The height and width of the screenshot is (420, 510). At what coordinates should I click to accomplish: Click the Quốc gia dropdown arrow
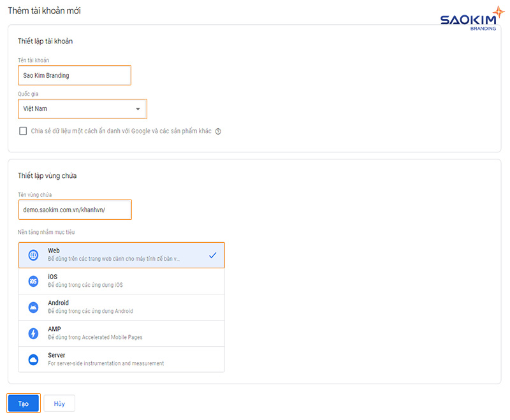coord(138,108)
